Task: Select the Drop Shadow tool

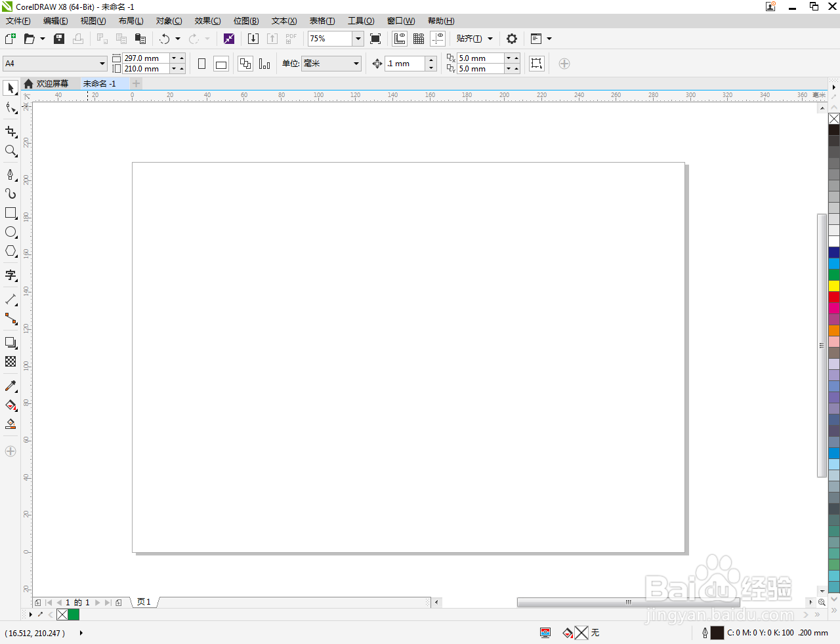Action: (x=10, y=342)
